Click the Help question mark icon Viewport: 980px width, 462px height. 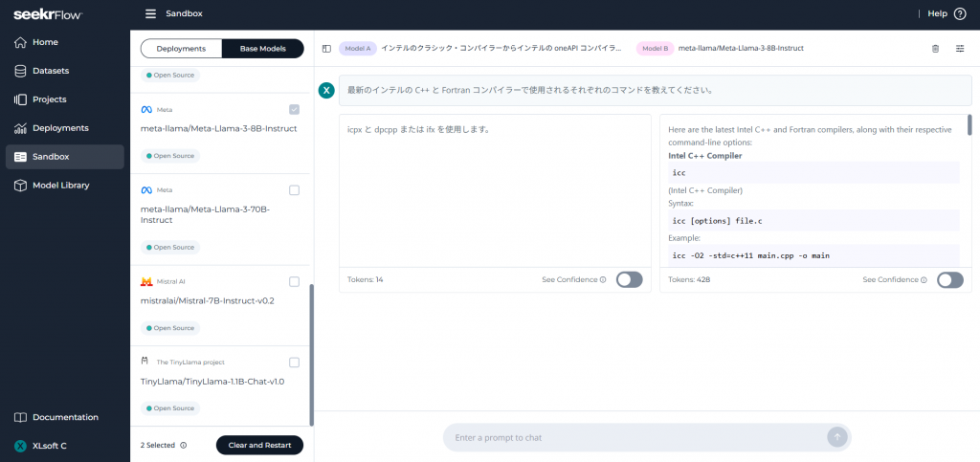click(960, 13)
